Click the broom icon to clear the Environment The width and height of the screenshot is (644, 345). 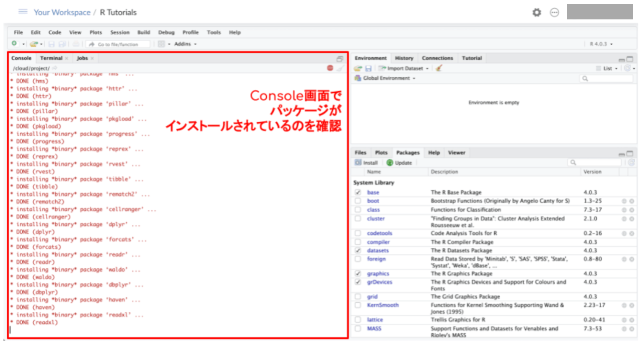point(439,68)
